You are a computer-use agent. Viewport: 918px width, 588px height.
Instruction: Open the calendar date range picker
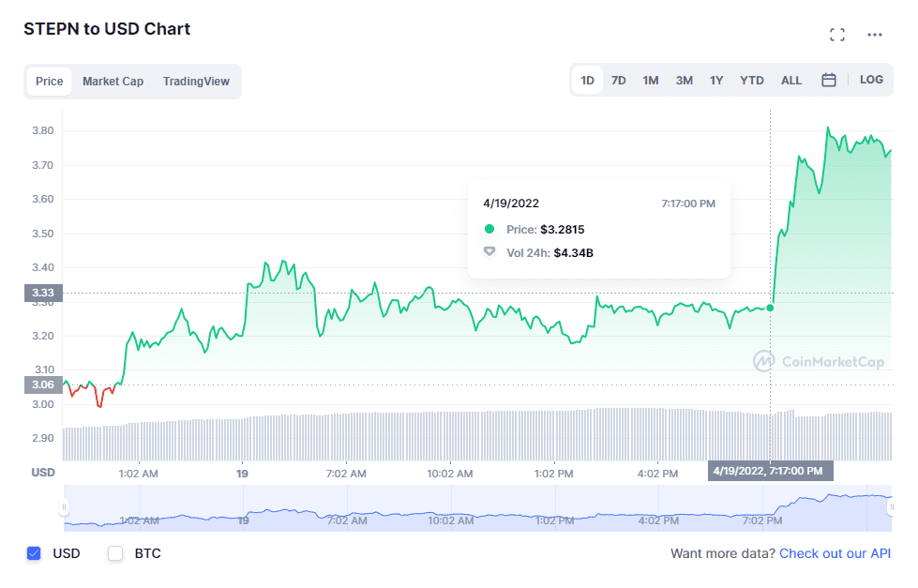829,80
